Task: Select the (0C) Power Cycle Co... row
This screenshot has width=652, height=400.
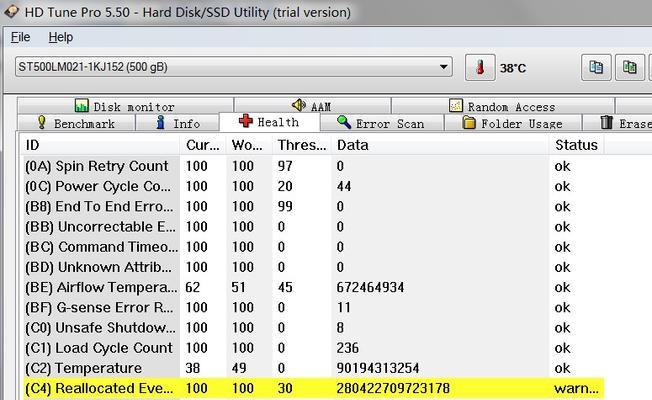Action: tap(312, 186)
